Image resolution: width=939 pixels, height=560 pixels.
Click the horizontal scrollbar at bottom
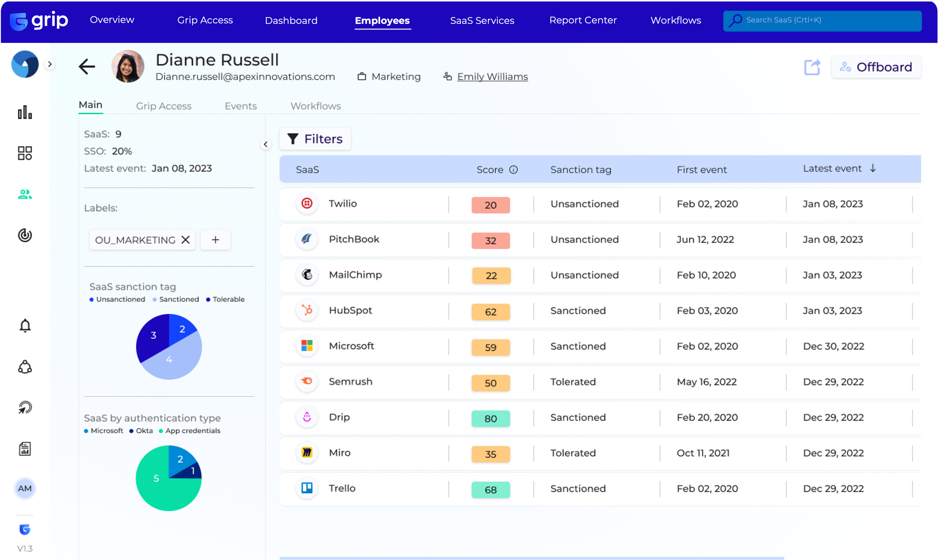click(531, 558)
